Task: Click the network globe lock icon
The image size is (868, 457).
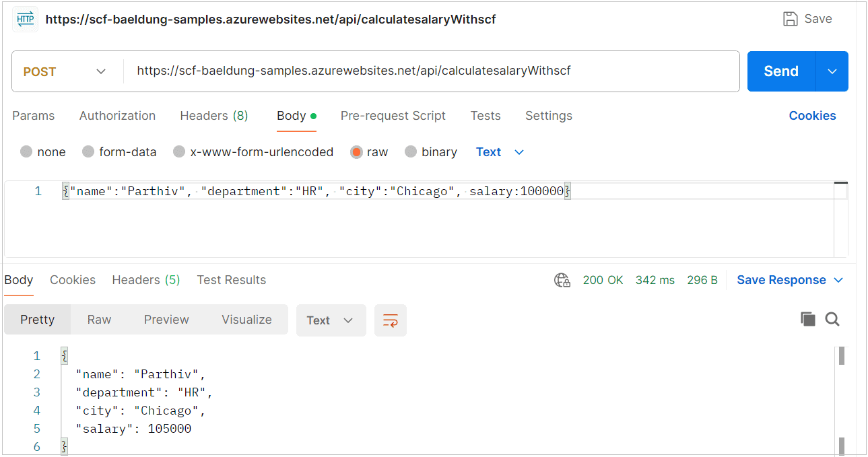Action: [x=562, y=280]
